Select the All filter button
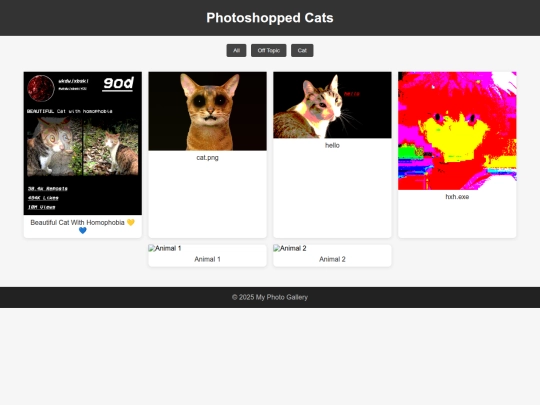 click(x=236, y=51)
